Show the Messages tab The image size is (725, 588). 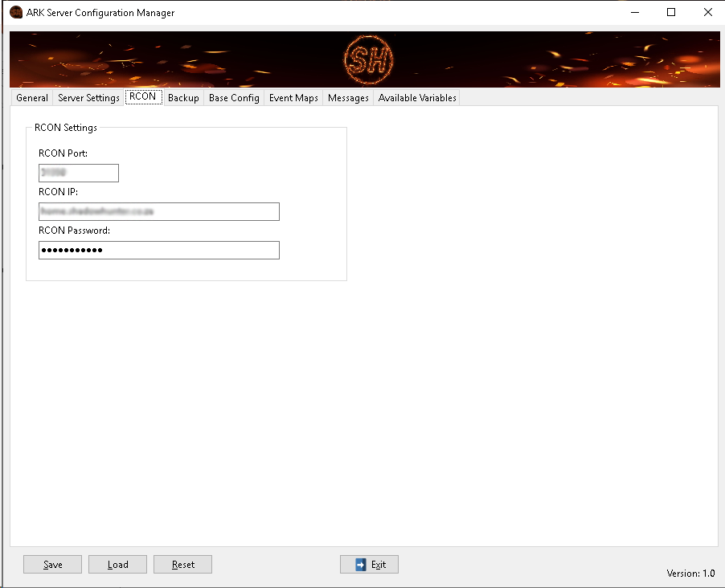tap(348, 98)
